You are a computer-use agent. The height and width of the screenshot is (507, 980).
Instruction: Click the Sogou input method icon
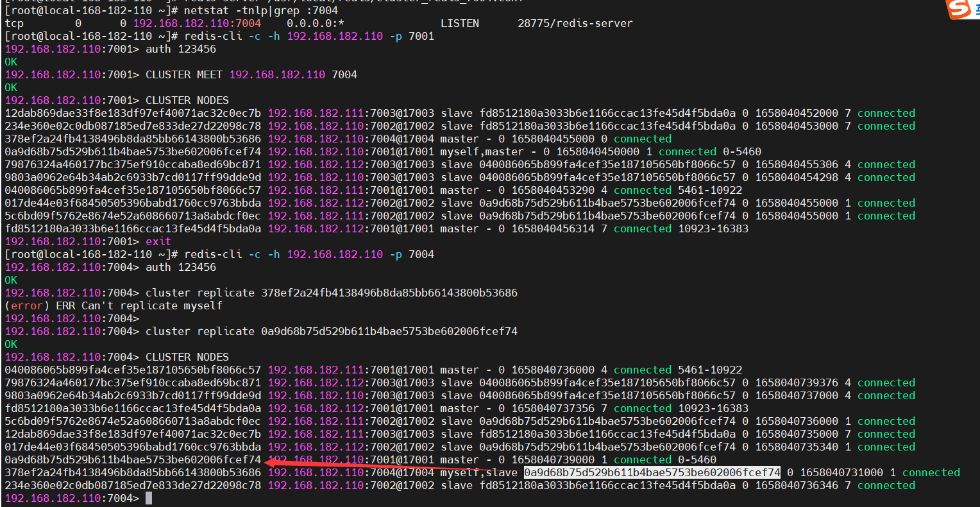pyautogui.click(x=959, y=9)
